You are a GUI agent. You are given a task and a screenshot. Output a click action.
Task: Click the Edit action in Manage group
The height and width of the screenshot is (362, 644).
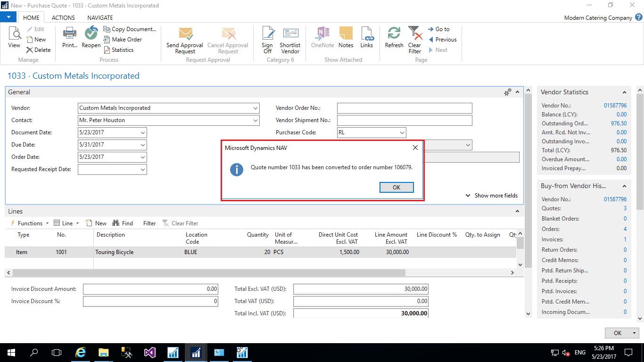35,29
